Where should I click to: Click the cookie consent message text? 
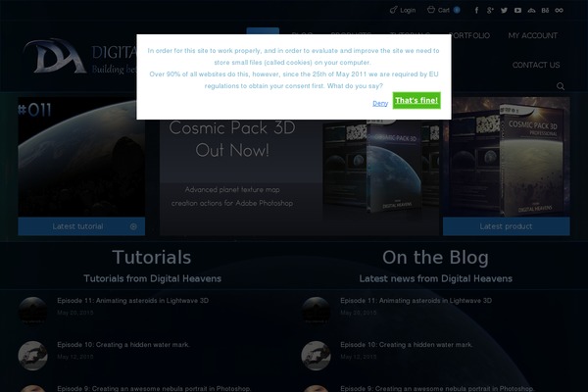click(294, 68)
